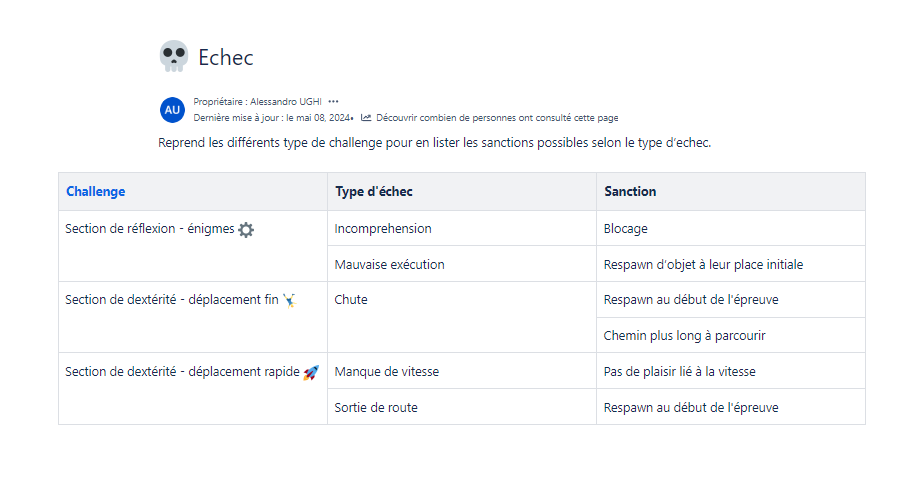Screen dimensions: 912x481
Task: Select the Mauvaise exécution cell
Action: 390,264
